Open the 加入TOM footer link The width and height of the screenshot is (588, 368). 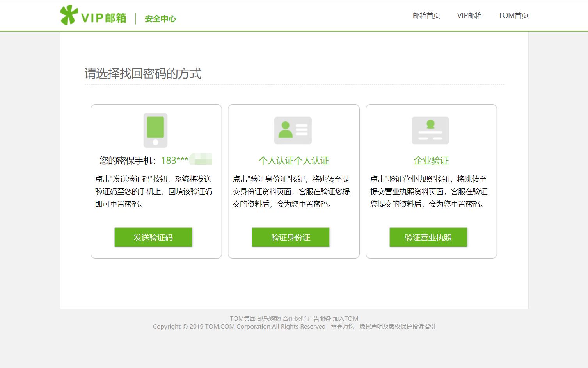click(x=345, y=319)
